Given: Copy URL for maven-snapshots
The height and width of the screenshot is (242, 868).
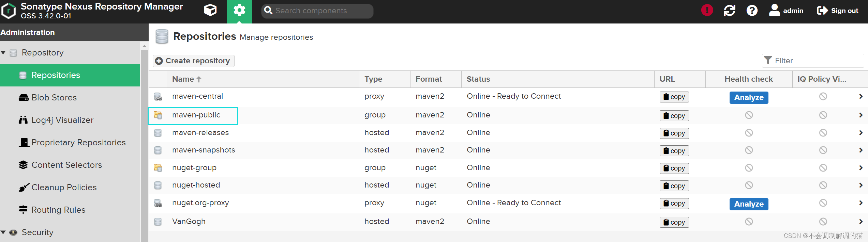Looking at the screenshot, I should (674, 151).
